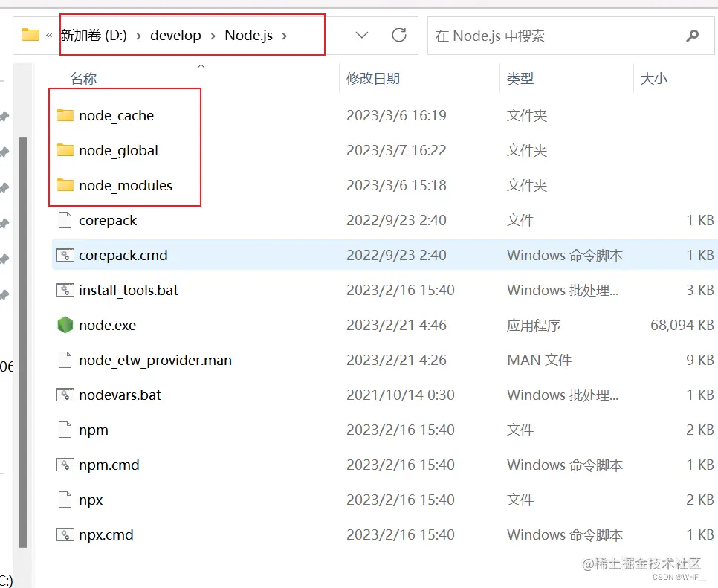Select the npx file name
Viewport: 718px width, 588px height.
coord(91,500)
